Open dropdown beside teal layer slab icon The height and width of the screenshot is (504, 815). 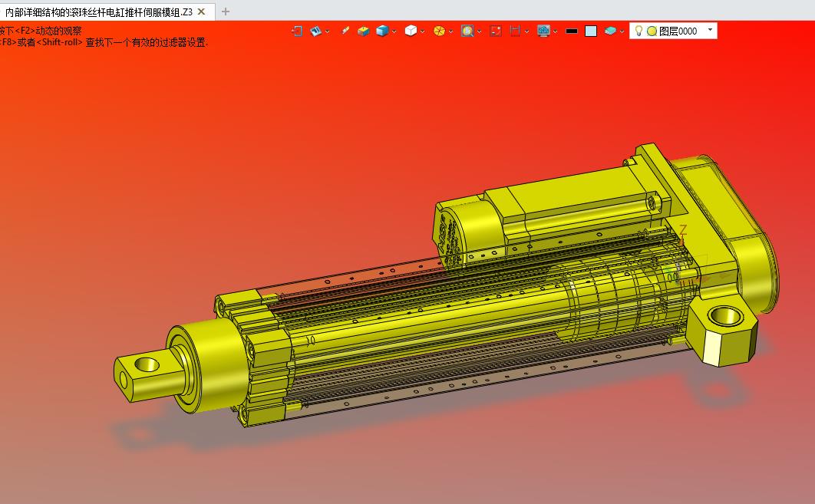pos(622,31)
